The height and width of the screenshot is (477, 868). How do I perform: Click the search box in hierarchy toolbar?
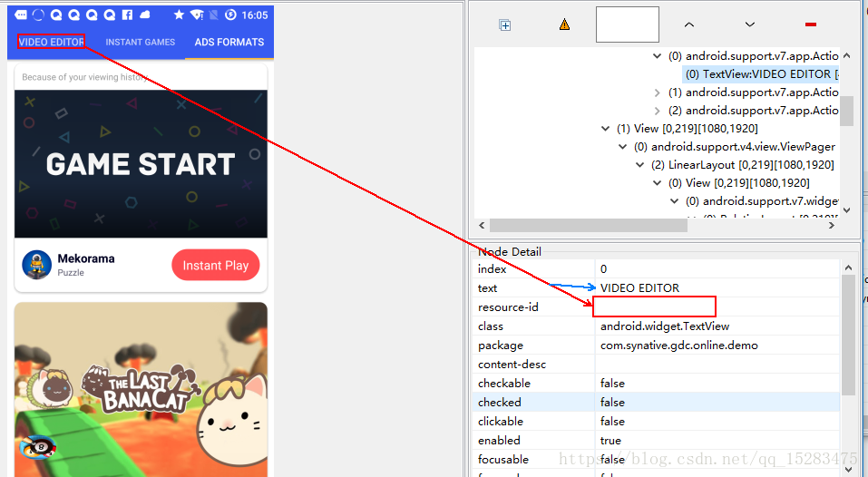point(628,24)
